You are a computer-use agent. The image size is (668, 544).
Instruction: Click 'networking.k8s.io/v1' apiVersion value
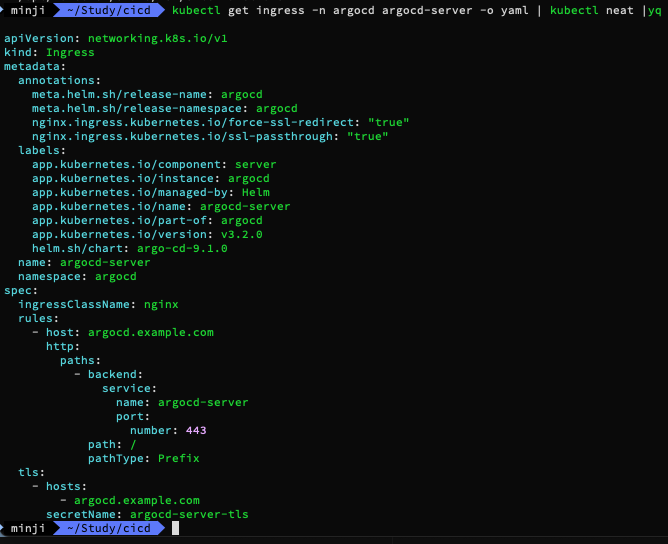[158, 38]
